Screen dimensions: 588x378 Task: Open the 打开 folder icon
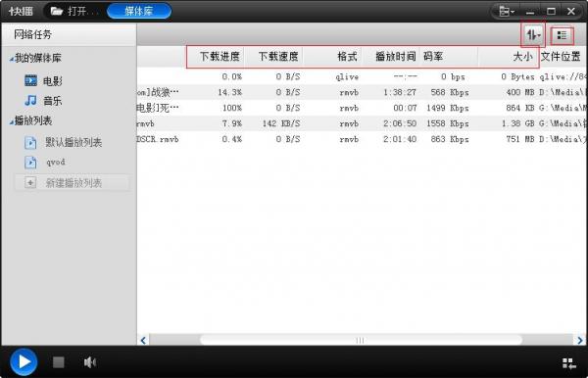[x=57, y=11]
